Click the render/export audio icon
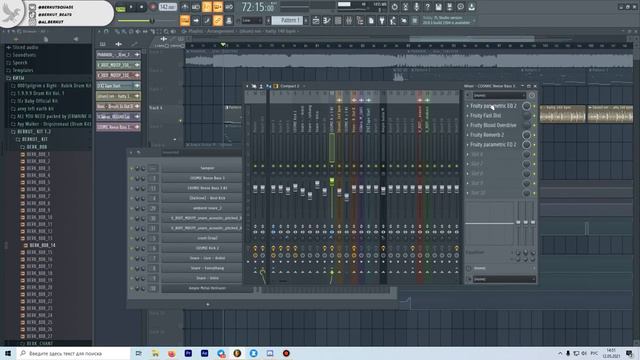This screenshot has width=640, height=360. 449,7
